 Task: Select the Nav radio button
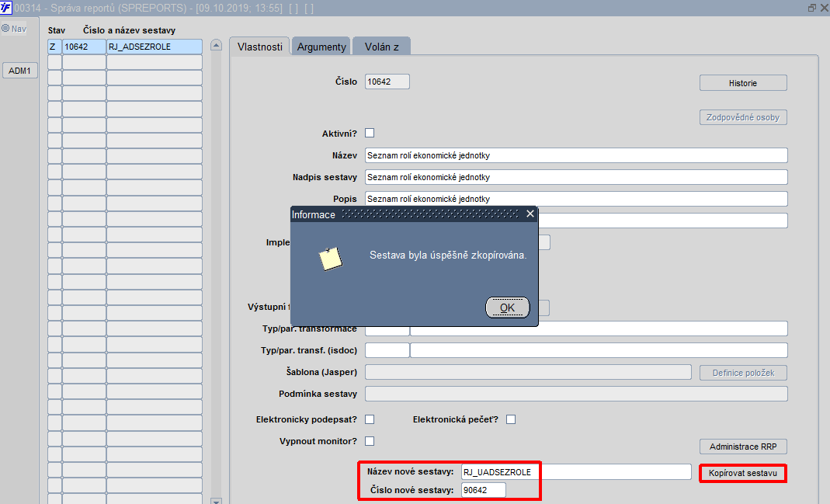5,29
